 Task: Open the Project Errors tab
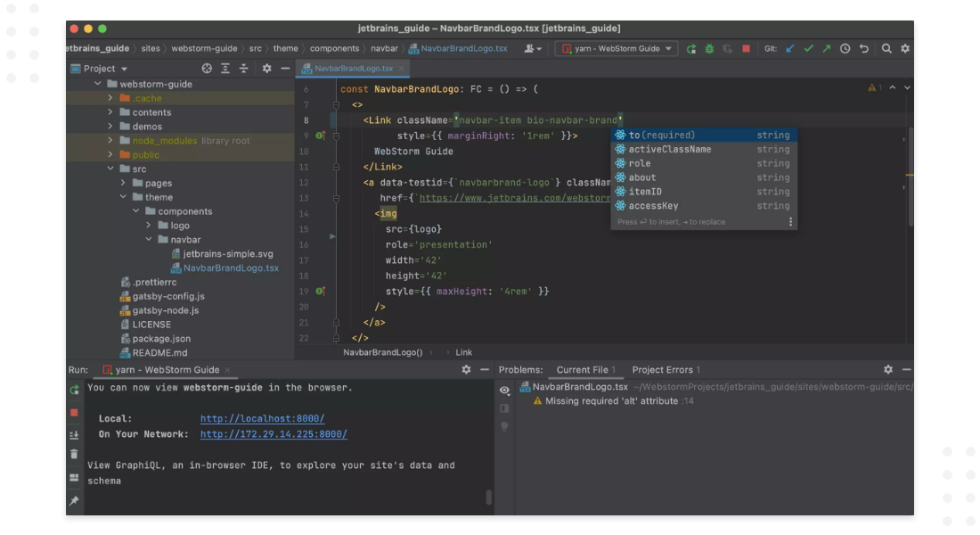(x=666, y=370)
